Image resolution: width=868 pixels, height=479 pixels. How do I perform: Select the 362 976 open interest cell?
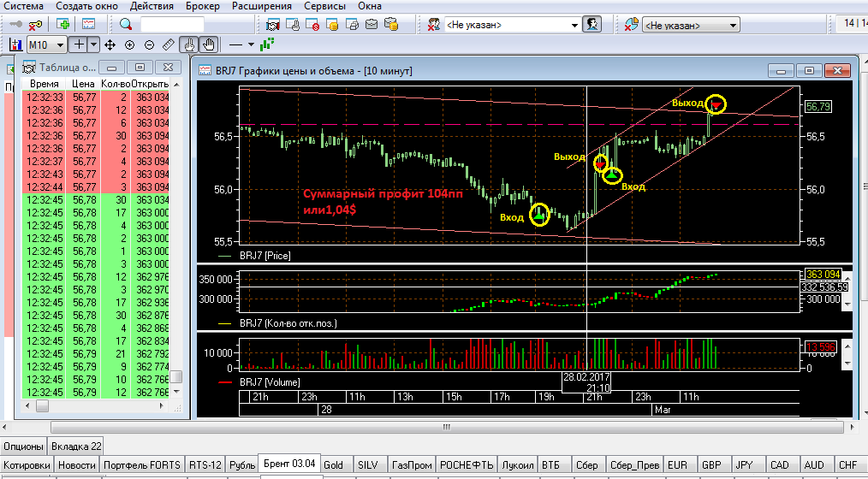click(x=150, y=276)
